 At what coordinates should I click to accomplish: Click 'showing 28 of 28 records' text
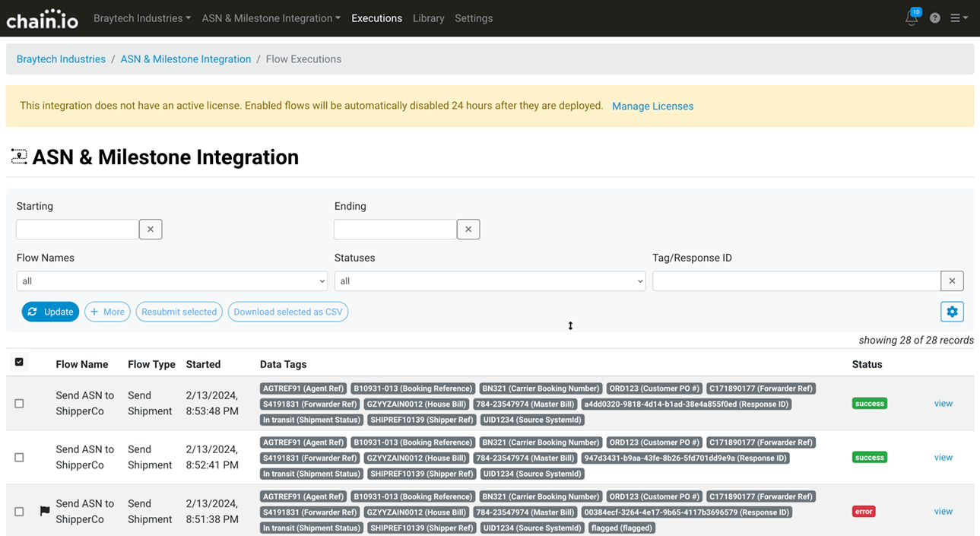pos(916,341)
